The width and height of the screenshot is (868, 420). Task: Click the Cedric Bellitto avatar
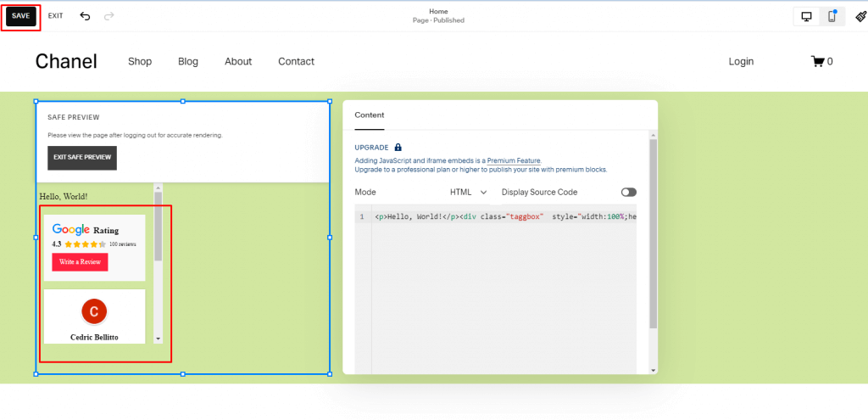[94, 311]
